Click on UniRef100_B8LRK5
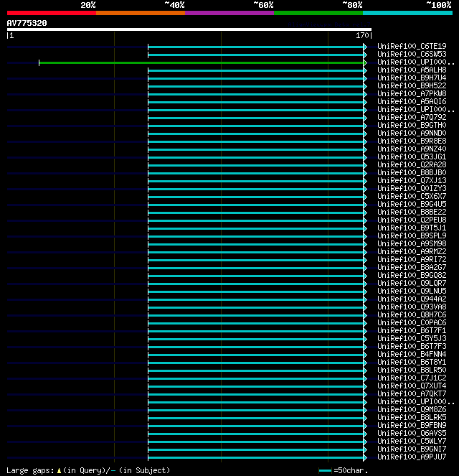This screenshot has width=459, height=476. [x=412, y=417]
